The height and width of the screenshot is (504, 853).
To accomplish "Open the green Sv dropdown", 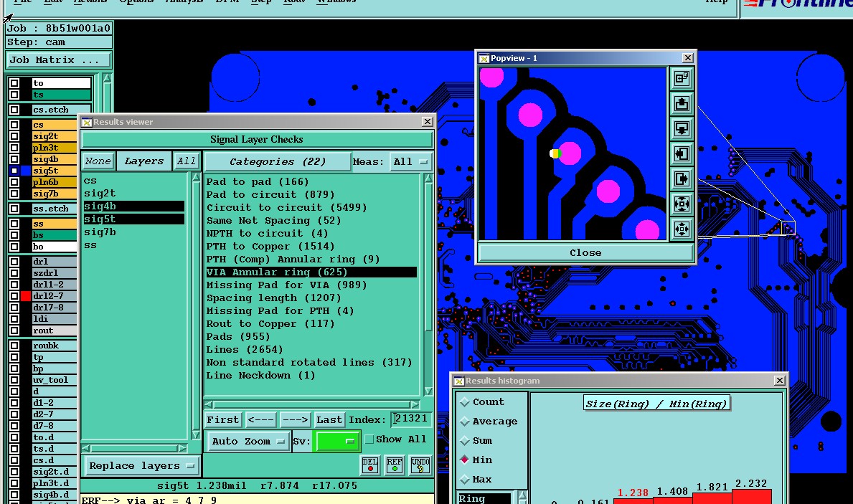I will [x=336, y=441].
